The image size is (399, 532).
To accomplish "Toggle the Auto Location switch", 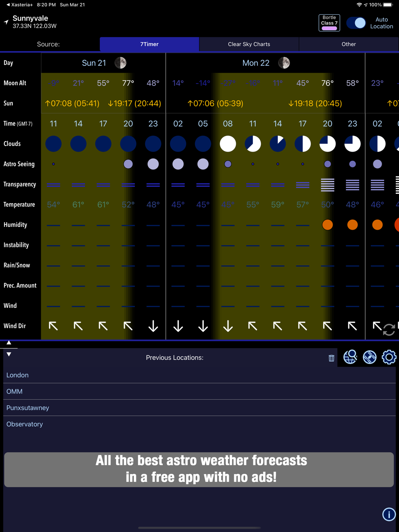I will pyautogui.click(x=356, y=23).
